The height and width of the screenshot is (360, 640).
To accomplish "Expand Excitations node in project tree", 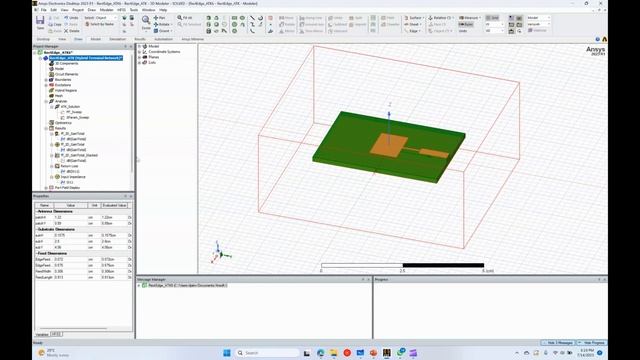I will coord(46,85).
